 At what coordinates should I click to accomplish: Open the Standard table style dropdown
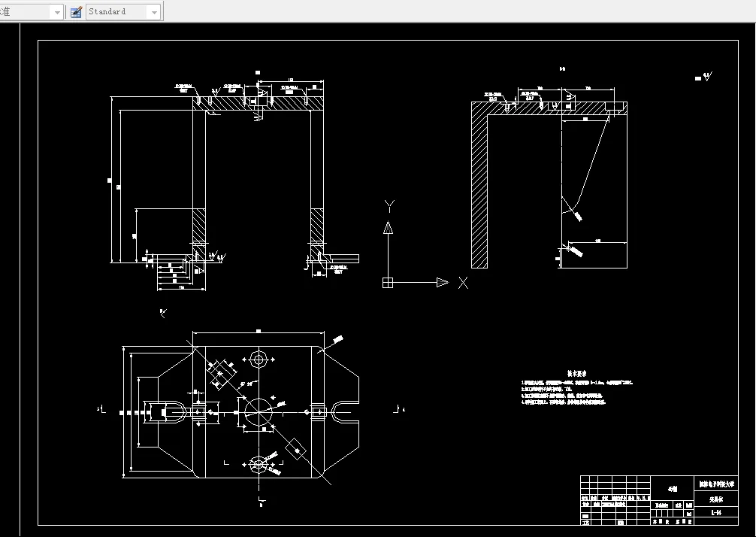click(x=123, y=11)
